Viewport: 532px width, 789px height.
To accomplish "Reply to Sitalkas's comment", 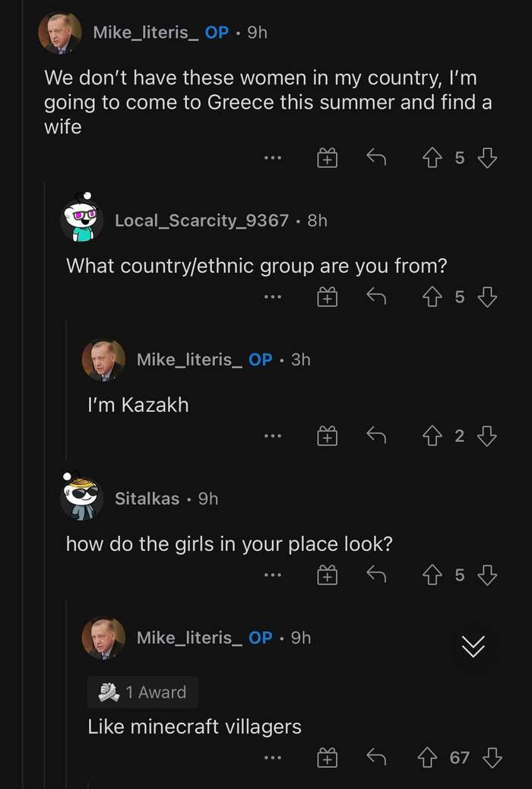I will point(375,575).
